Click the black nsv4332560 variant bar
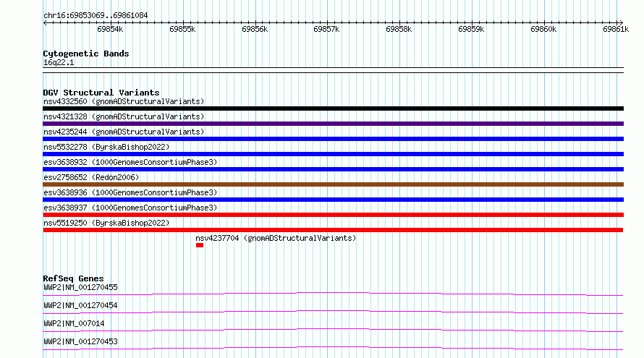 [333, 108]
